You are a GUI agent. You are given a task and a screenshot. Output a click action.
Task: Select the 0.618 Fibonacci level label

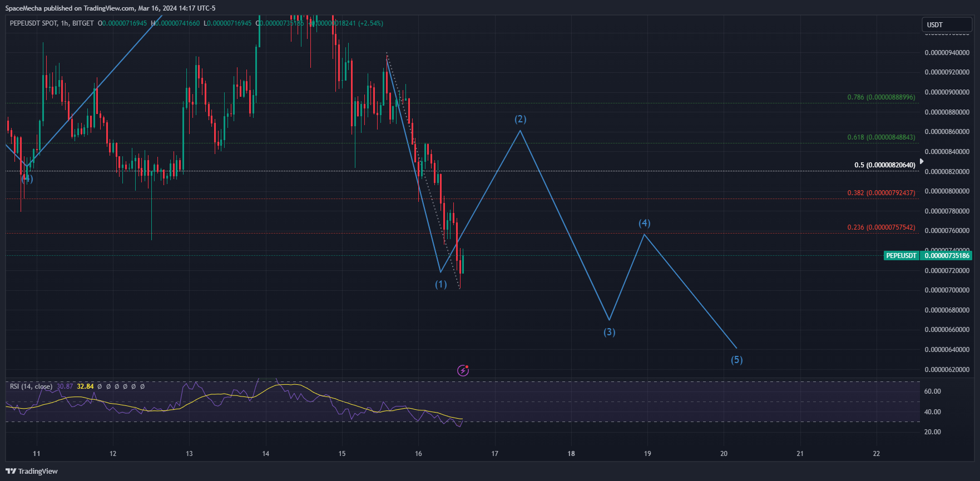(881, 137)
